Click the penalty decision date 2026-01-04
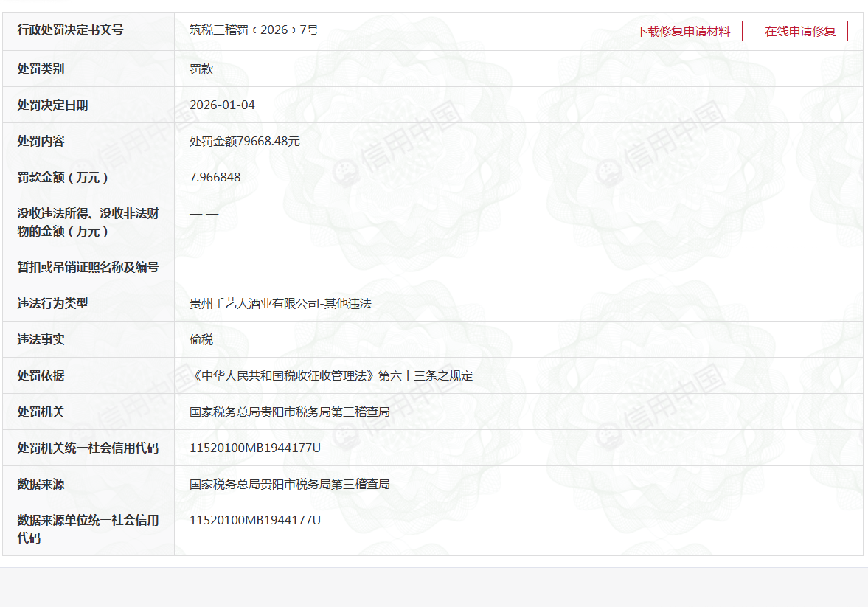Screen dimensions: 868x607 click(222, 105)
